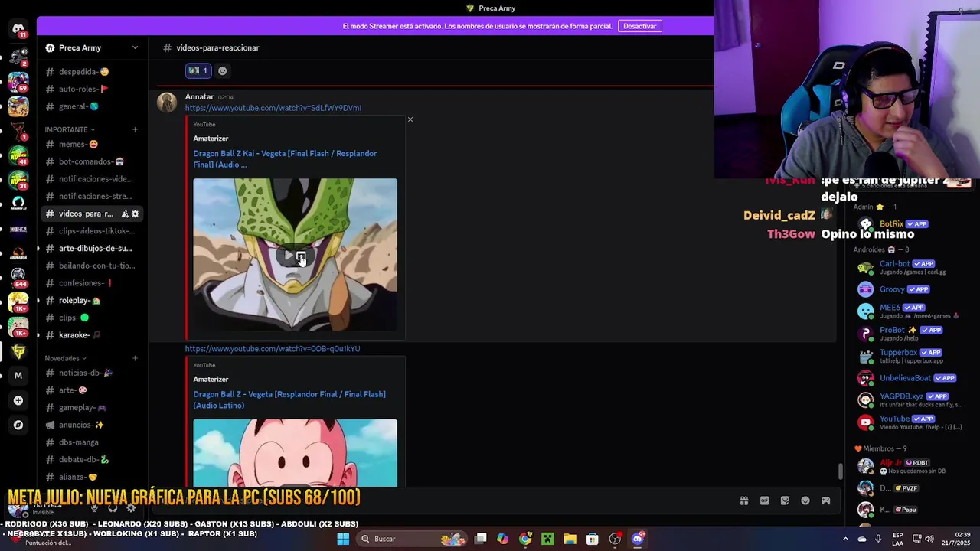Open Task View from the taskbar

point(480,539)
